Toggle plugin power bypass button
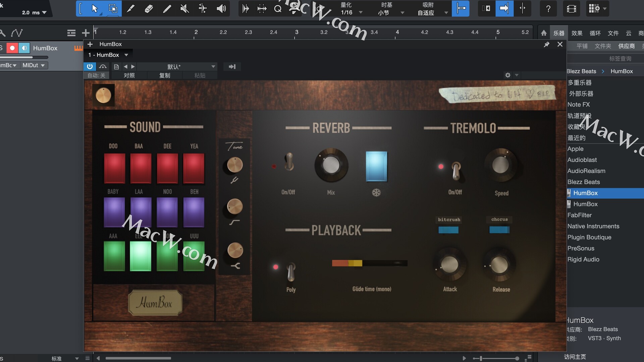The height and width of the screenshot is (362, 644). pos(90,66)
